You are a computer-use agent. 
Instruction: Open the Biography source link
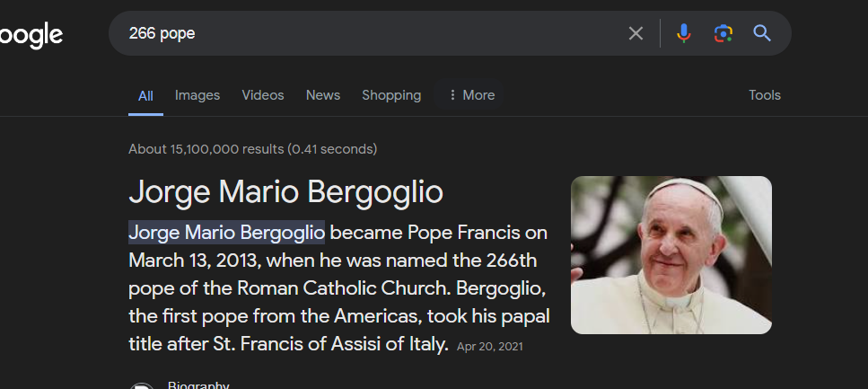pos(198,385)
